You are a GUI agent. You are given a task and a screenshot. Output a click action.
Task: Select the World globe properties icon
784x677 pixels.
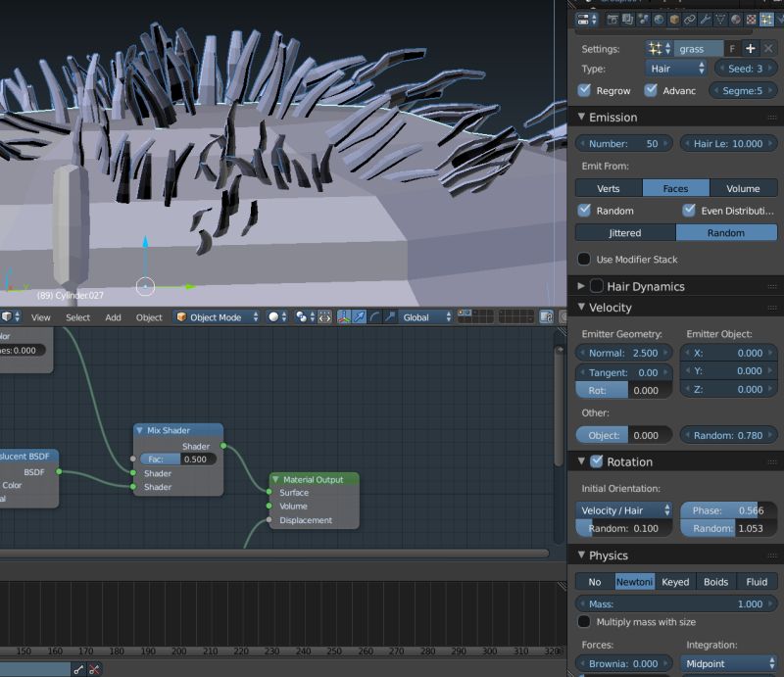click(659, 20)
